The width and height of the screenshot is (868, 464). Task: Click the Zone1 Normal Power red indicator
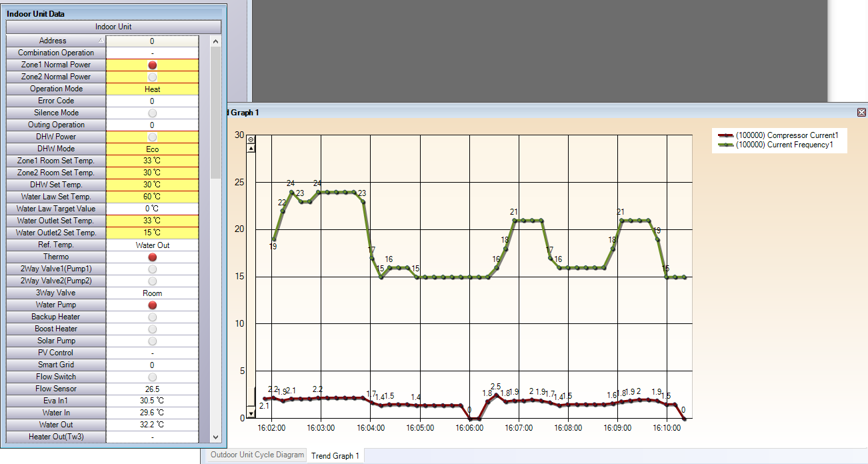click(152, 65)
